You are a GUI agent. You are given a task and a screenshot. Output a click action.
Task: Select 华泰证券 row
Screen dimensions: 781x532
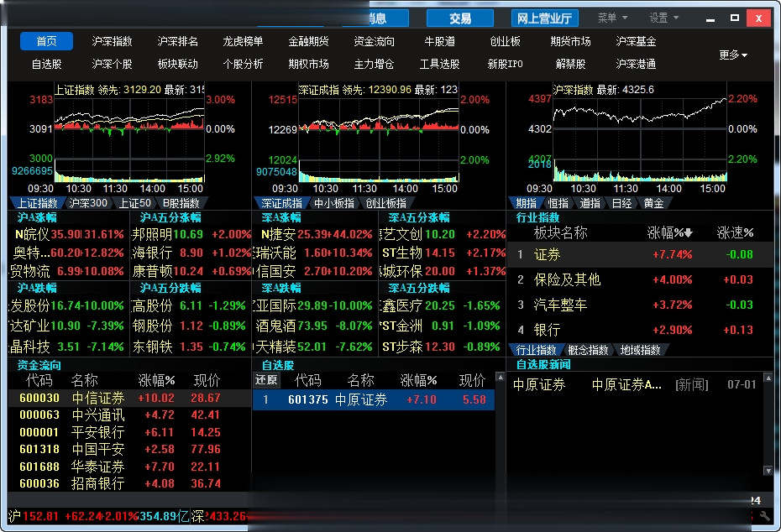tap(129, 467)
